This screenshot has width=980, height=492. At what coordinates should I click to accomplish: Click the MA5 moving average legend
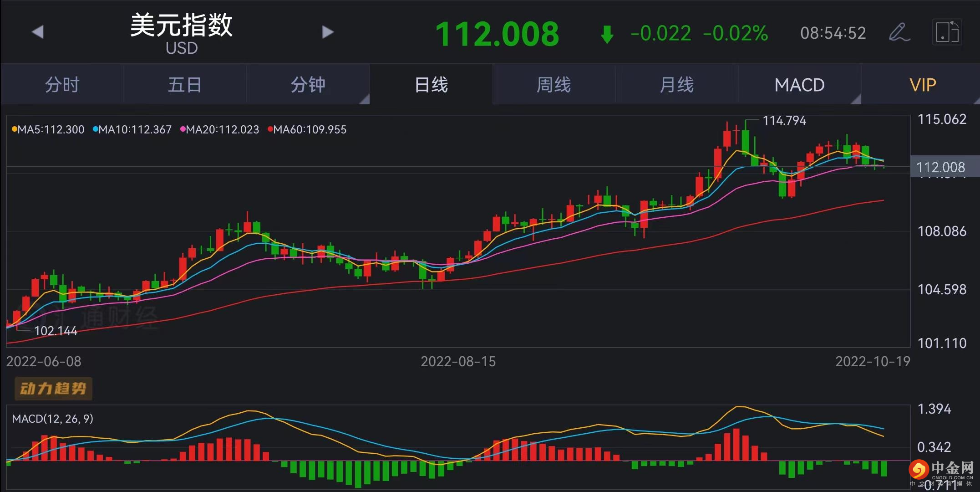point(48,130)
